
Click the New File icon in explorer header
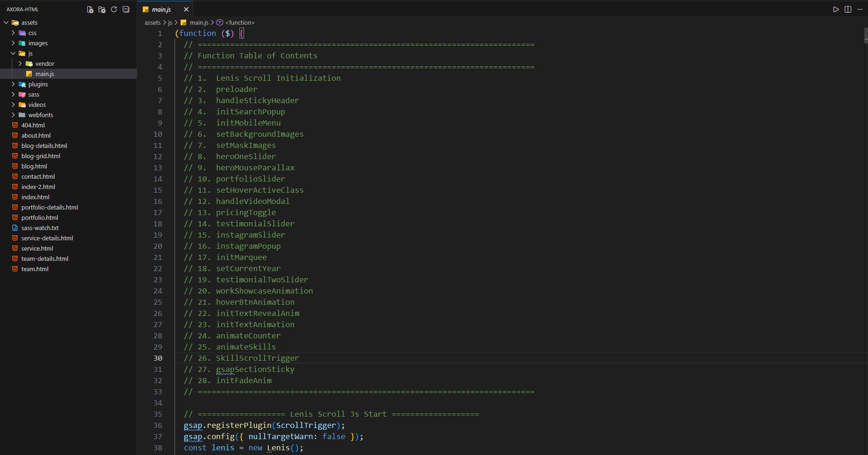click(90, 9)
